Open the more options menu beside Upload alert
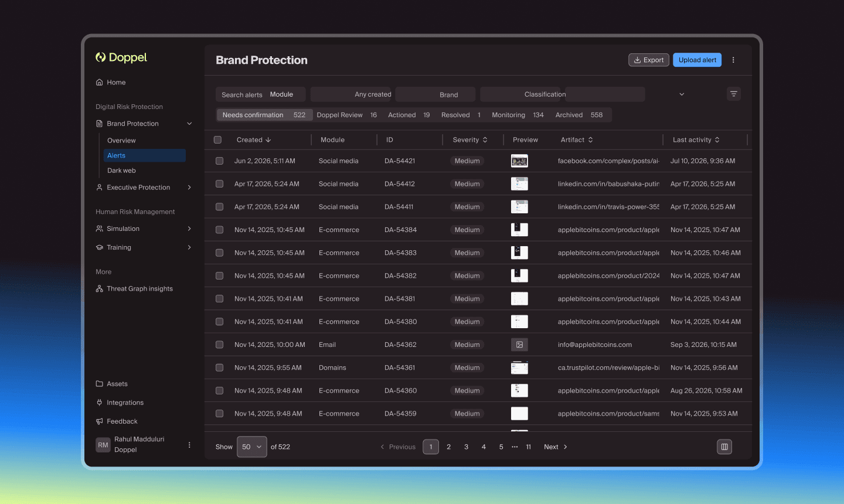Image resolution: width=844 pixels, height=504 pixels. 733,60
